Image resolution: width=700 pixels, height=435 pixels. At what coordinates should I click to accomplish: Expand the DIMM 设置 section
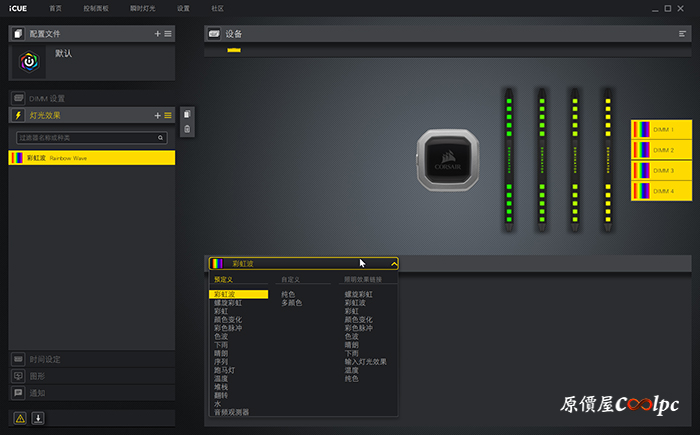92,98
